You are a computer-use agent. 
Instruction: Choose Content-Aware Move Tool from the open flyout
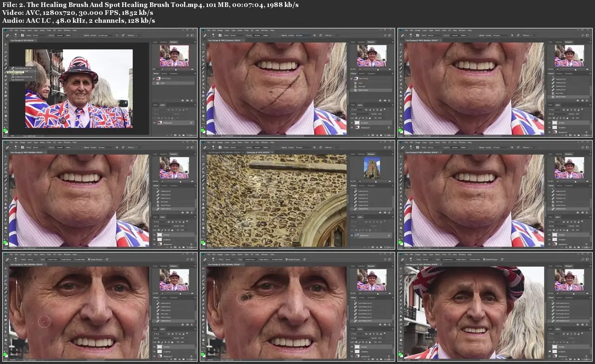click(x=24, y=77)
